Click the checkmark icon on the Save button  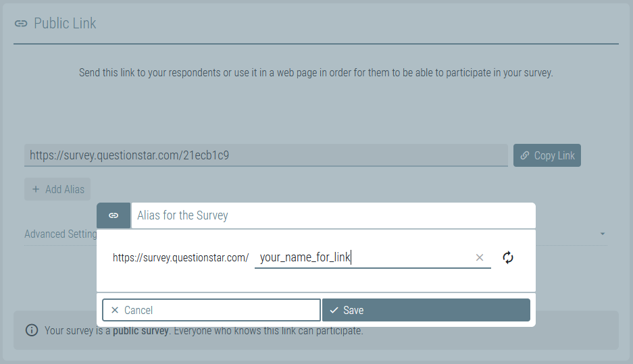tap(334, 310)
